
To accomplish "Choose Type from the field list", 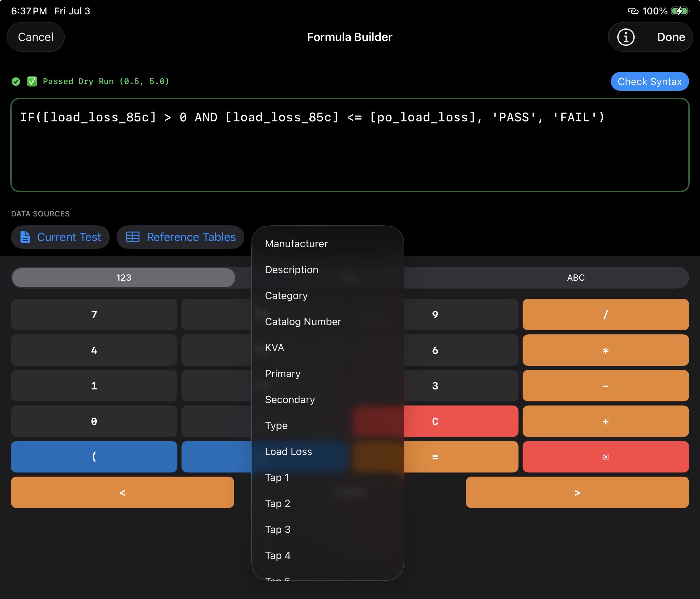I will [x=327, y=426].
